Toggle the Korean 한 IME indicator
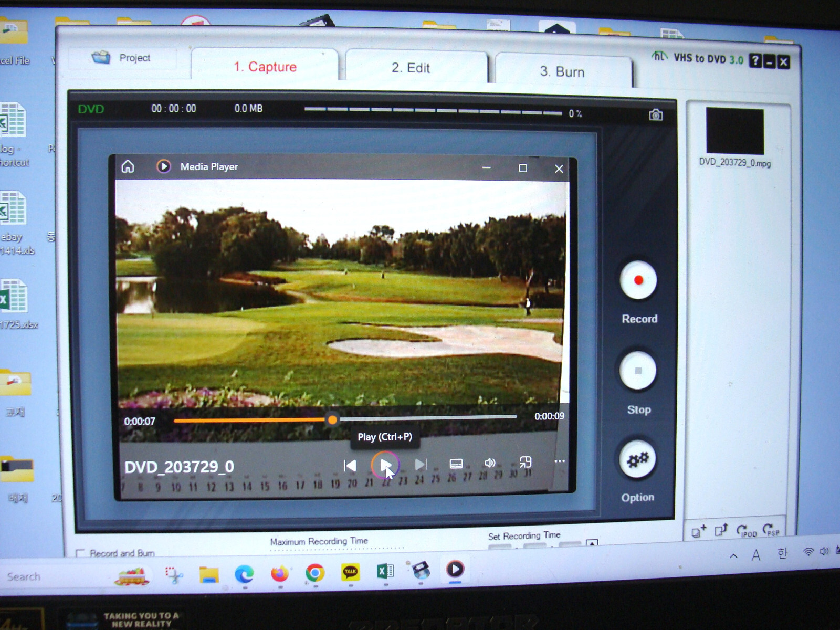Viewport: 840px width, 630px height. click(782, 553)
